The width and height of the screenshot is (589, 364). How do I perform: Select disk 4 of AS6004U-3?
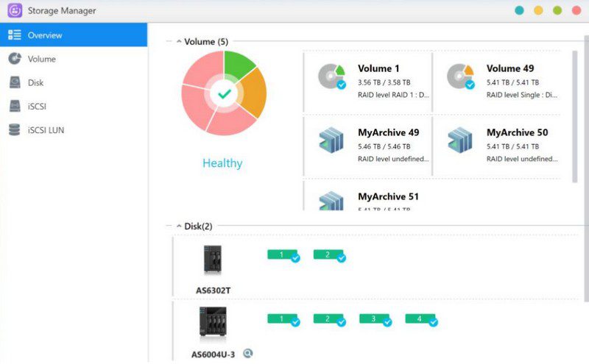tap(421, 320)
